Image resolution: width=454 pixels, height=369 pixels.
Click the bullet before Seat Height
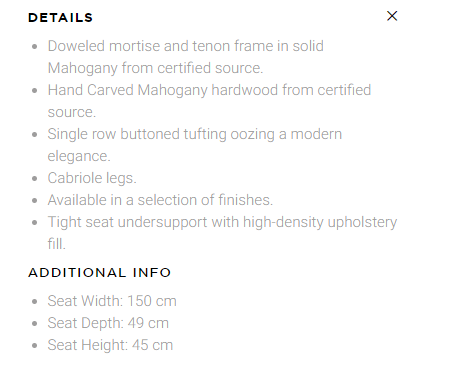tap(35, 346)
